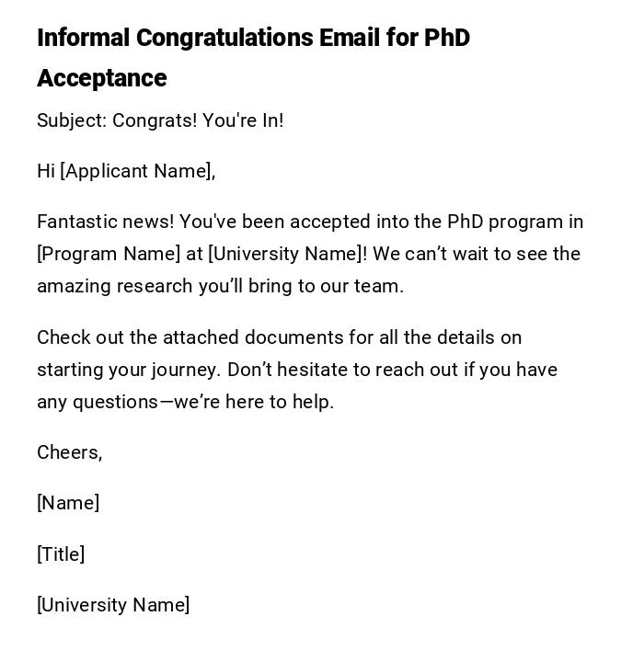Click the final '[University Name]' signature line

tap(113, 605)
